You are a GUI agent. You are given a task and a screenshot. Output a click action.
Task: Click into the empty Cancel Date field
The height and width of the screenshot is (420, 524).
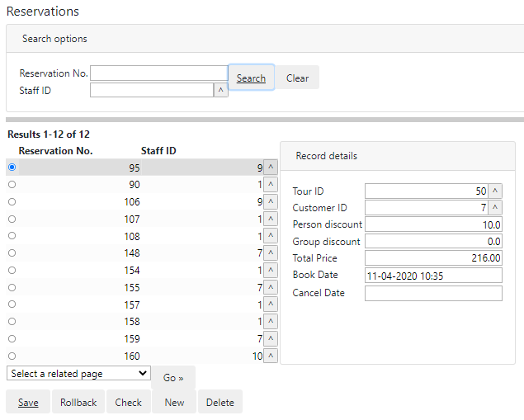[x=433, y=293]
